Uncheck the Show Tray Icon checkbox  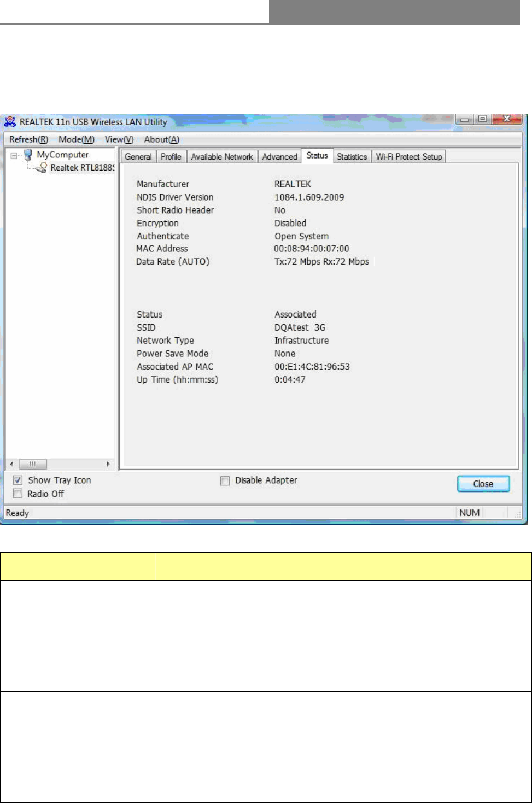[x=18, y=480]
